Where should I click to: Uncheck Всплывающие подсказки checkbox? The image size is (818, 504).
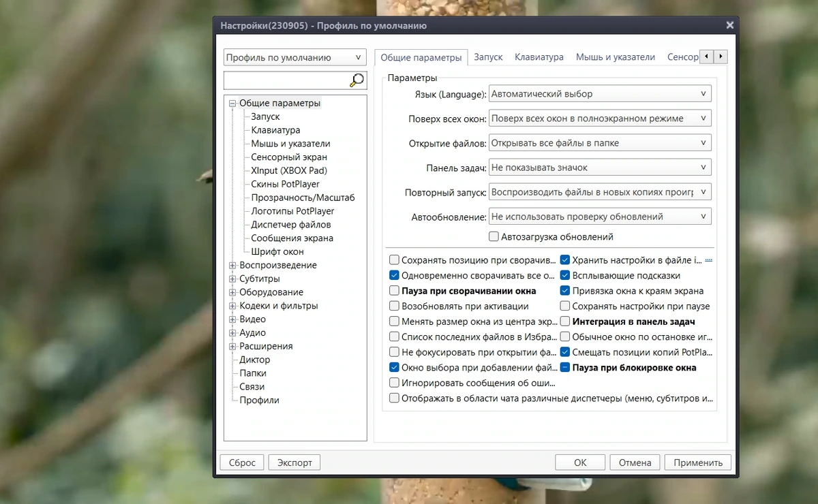(565, 276)
